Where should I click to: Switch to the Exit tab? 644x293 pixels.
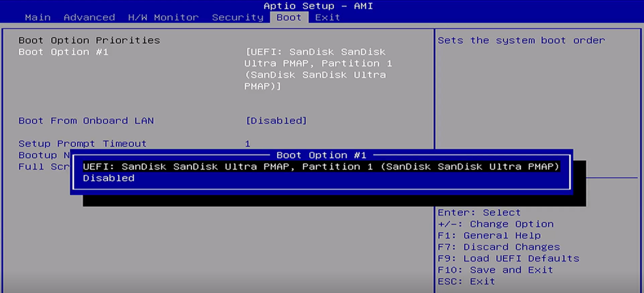[x=328, y=17]
